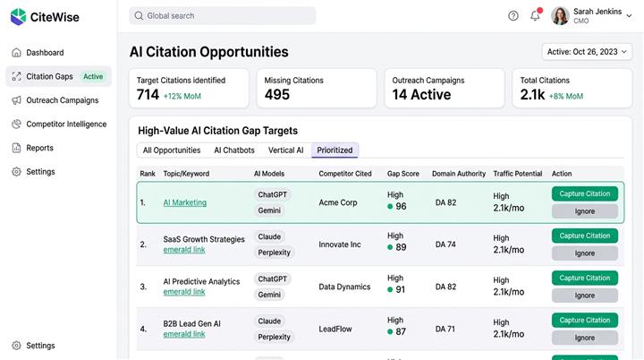Click the Reports document icon
The image size is (644, 360).
tap(16, 148)
